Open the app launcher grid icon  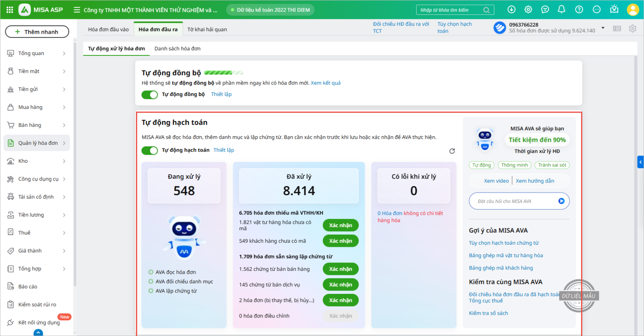(10, 10)
